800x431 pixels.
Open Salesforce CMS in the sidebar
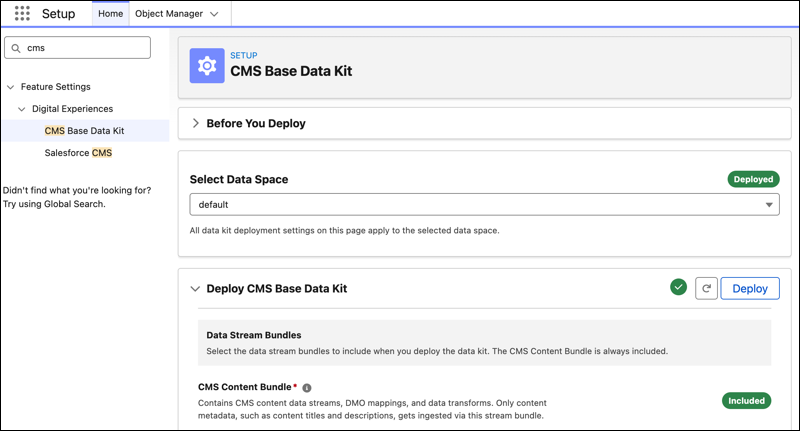pos(78,153)
